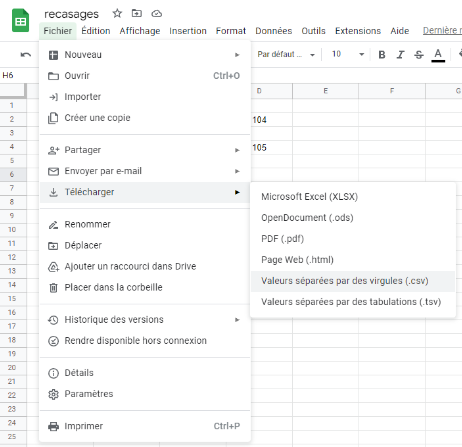This screenshot has width=462, height=447.
Task: Check the cloud save status icon
Action: coord(156,14)
